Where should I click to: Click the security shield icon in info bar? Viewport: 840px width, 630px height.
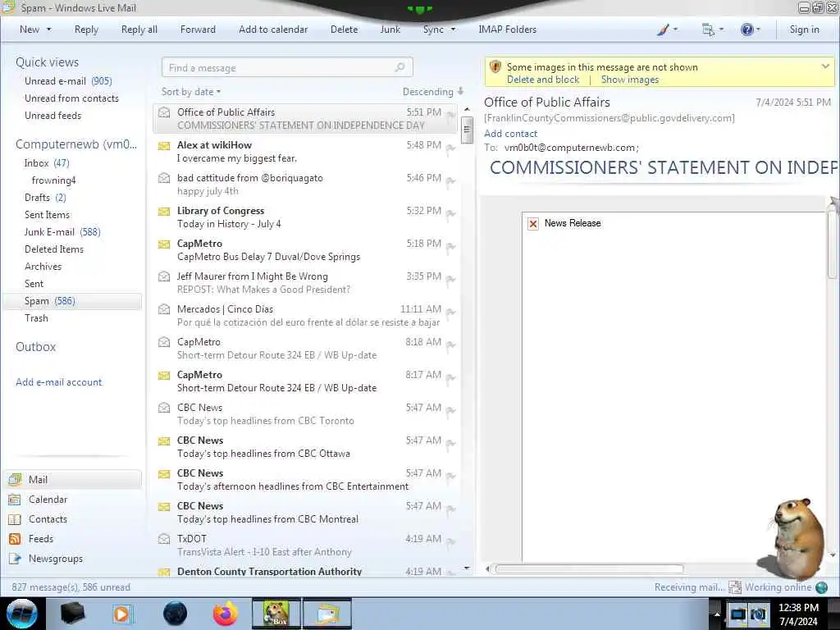pyautogui.click(x=495, y=67)
